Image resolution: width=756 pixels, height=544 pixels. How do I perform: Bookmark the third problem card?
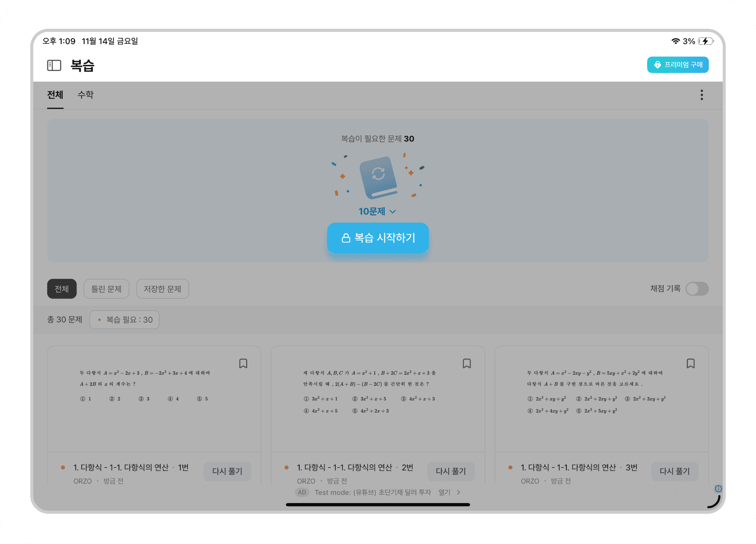pyautogui.click(x=691, y=364)
